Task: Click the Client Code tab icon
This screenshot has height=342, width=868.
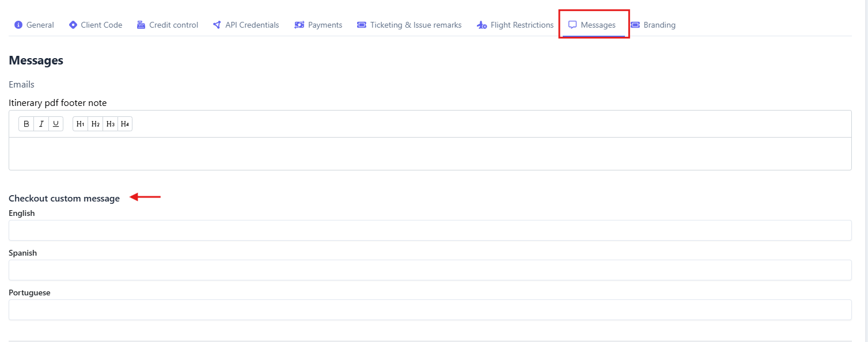Action: [x=73, y=25]
